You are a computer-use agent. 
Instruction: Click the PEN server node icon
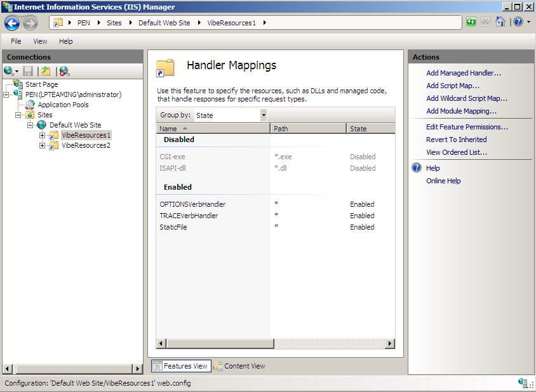[18, 95]
